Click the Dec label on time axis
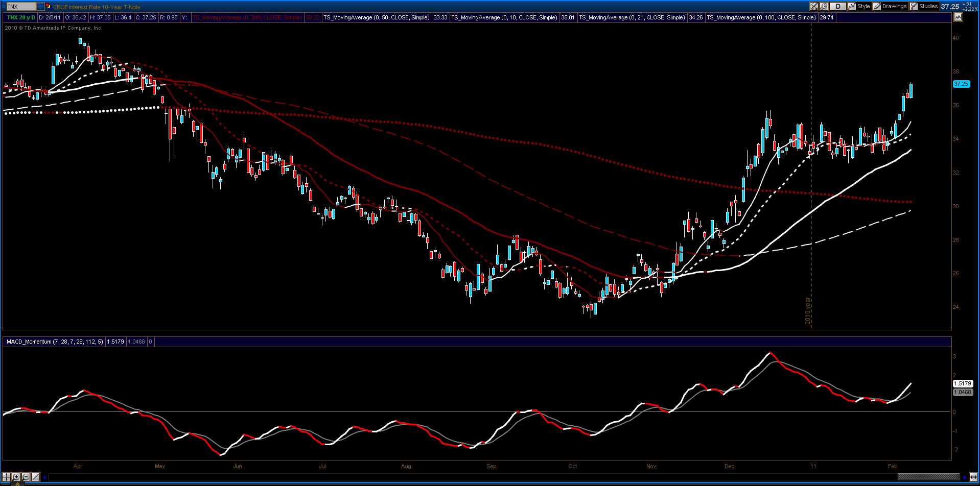This screenshot has width=980, height=486. [729, 466]
